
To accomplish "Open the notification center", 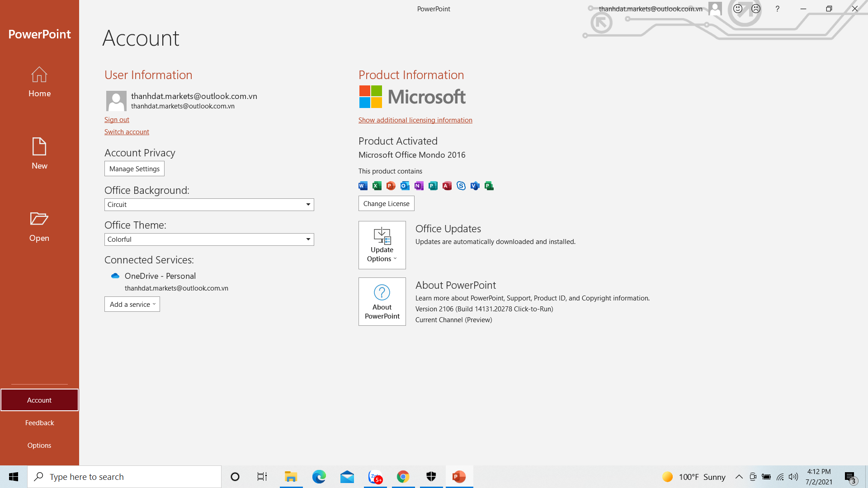I will [850, 477].
